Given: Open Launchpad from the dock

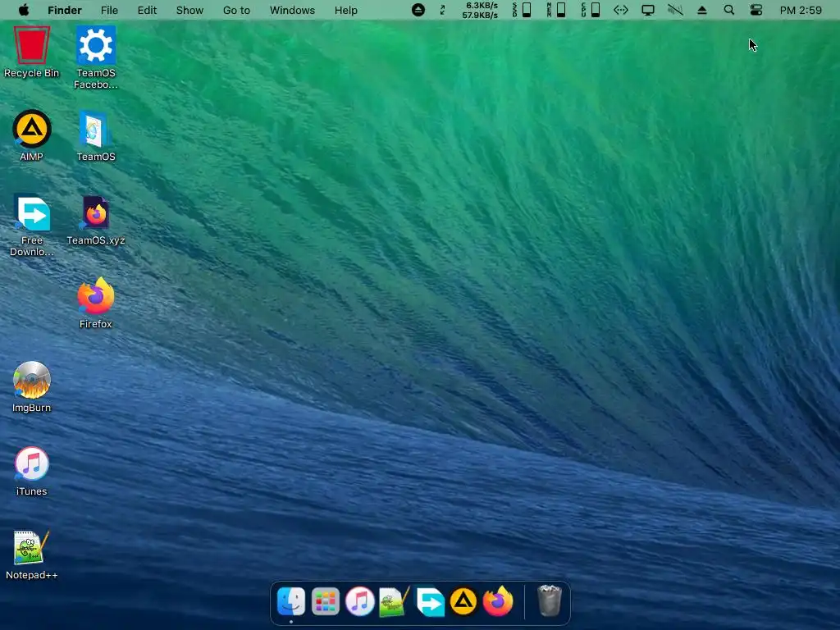Looking at the screenshot, I should 325,601.
